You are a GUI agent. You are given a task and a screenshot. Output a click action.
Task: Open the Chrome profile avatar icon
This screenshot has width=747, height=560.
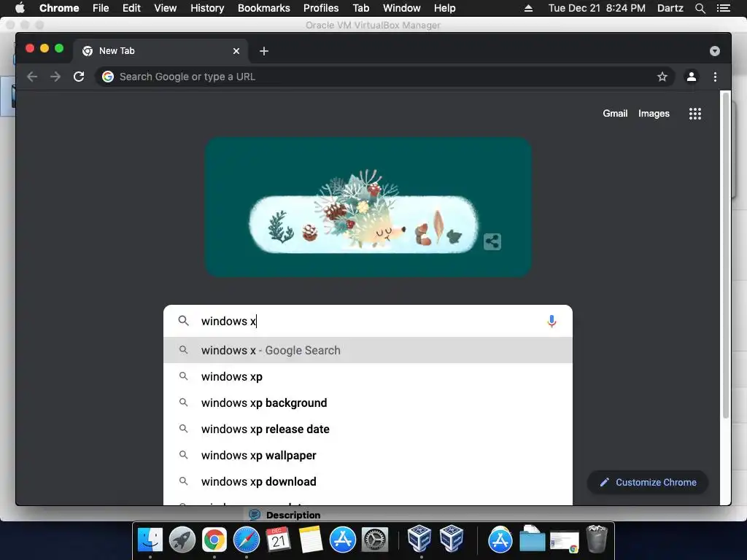(x=692, y=77)
